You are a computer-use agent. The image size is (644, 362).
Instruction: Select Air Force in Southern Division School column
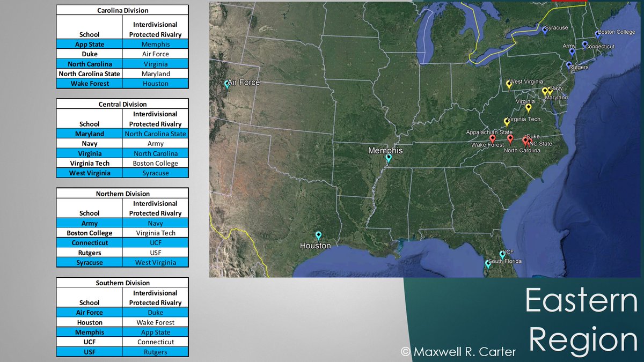point(90,312)
